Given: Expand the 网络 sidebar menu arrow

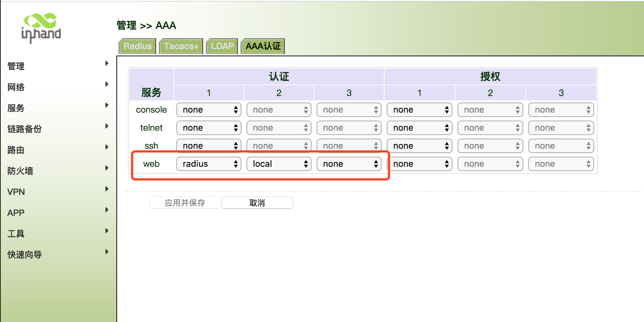Looking at the screenshot, I should coord(107,84).
